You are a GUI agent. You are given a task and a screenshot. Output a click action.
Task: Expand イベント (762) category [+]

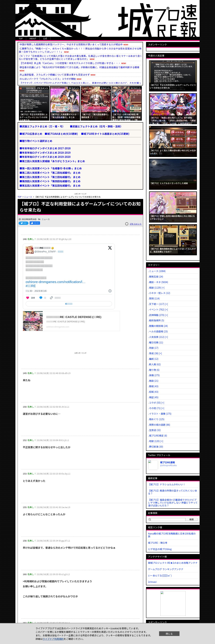[x=166, y=309]
